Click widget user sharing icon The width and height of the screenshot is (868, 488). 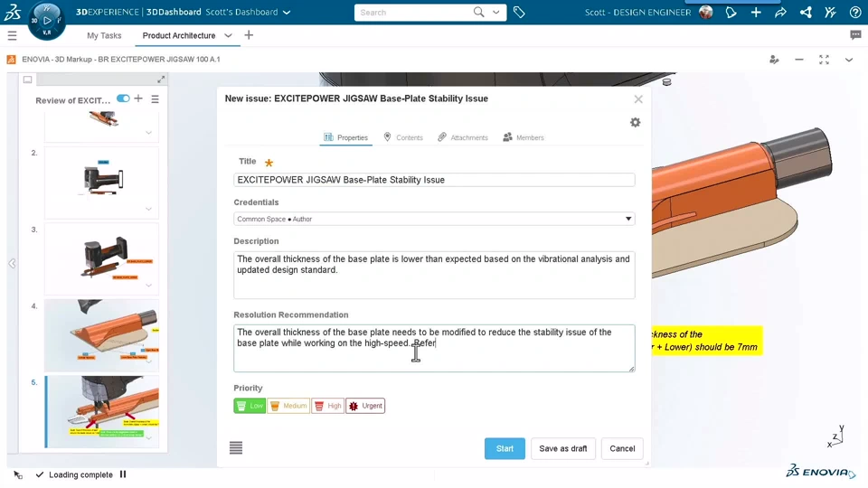click(x=774, y=60)
